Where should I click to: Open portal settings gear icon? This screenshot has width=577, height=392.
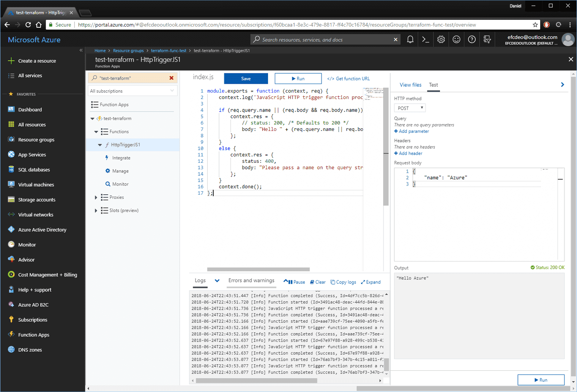coord(441,39)
